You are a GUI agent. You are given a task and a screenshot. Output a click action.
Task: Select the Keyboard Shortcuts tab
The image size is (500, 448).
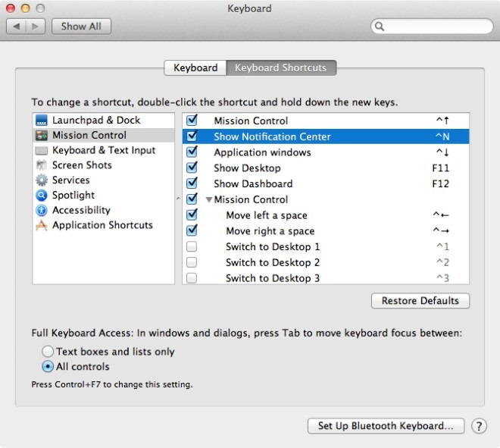click(x=281, y=67)
